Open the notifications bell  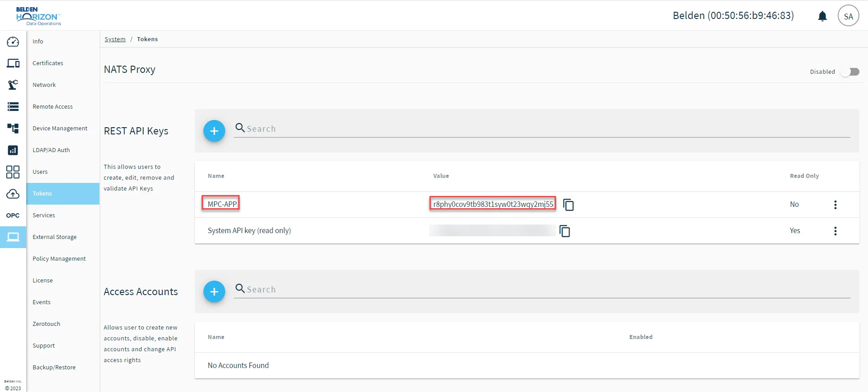823,16
